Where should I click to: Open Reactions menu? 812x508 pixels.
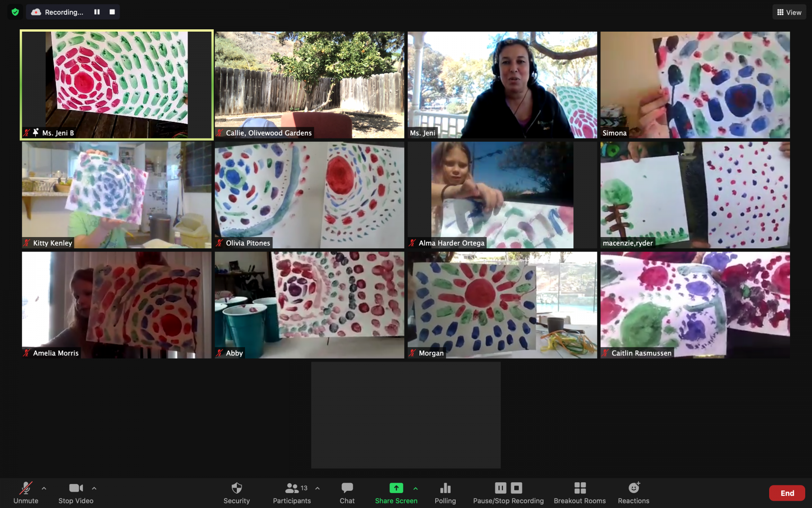tap(633, 493)
